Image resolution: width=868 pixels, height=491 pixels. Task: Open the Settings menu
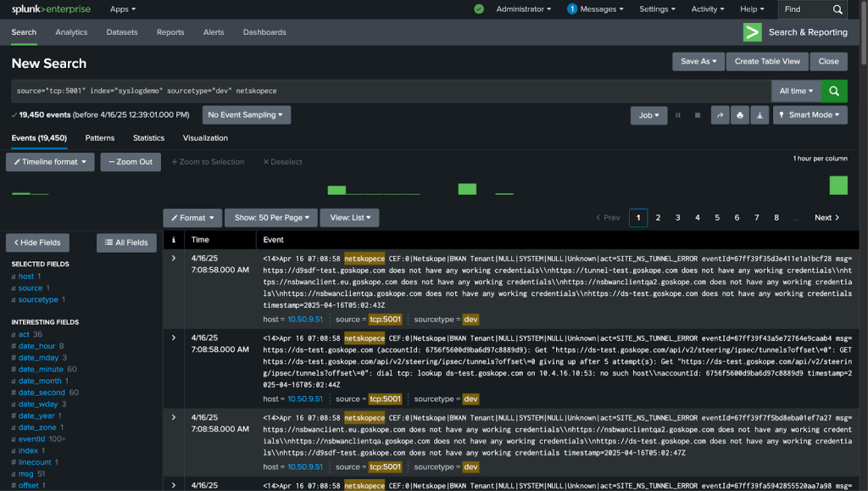click(657, 9)
